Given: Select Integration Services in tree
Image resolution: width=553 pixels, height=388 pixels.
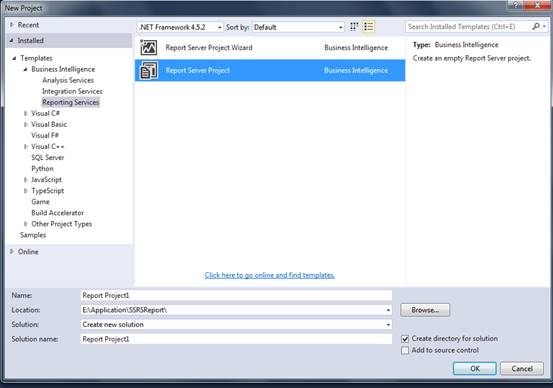Looking at the screenshot, I should 72,91.
